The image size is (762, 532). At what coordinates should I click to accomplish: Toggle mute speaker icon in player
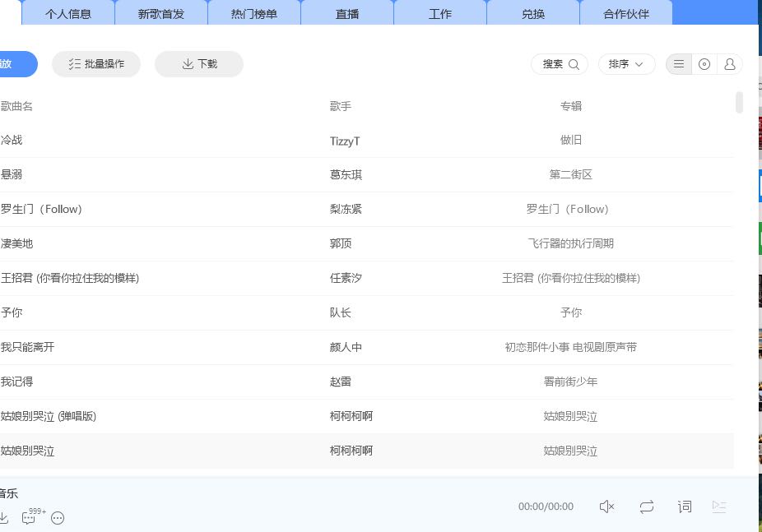coord(606,507)
